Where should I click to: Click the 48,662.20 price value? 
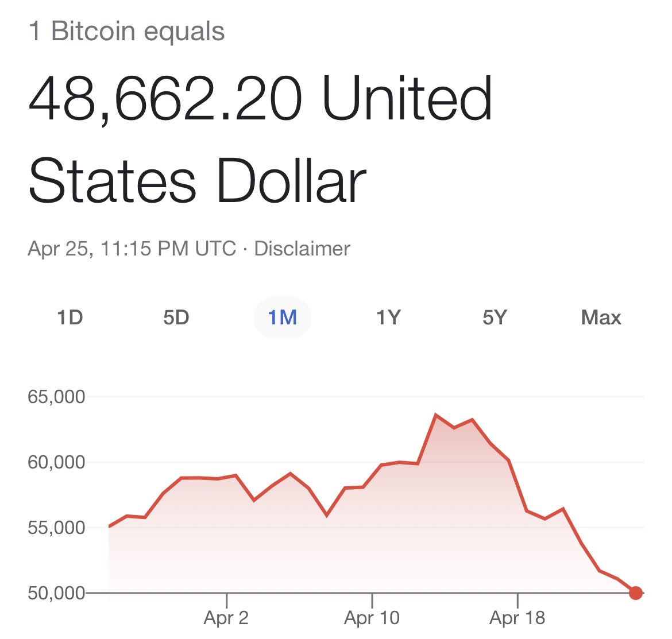165,99
